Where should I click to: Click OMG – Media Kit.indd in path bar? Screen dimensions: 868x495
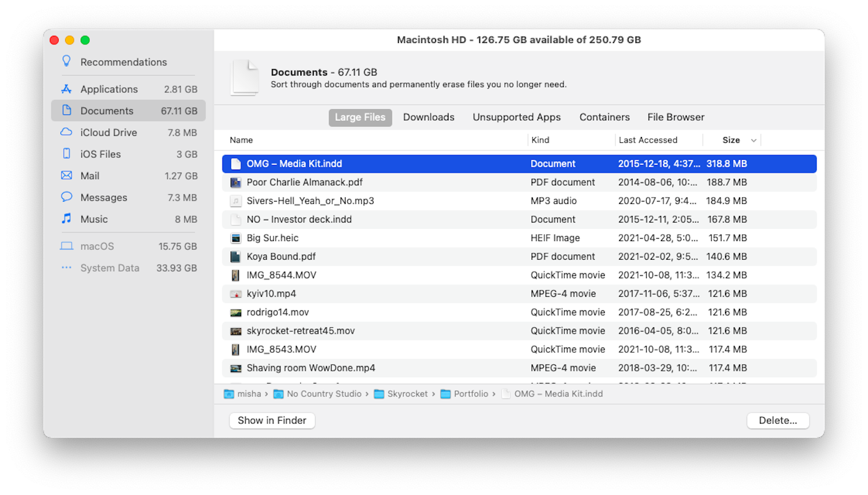click(558, 394)
